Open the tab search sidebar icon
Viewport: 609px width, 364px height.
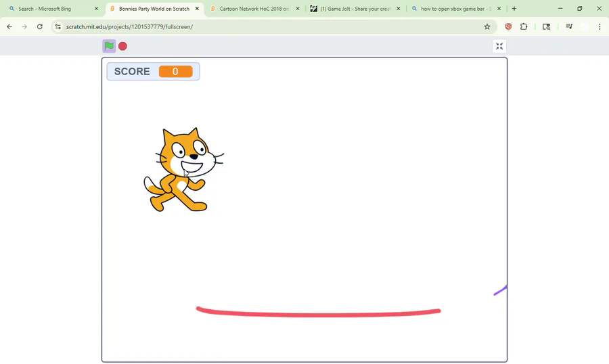coord(547,27)
